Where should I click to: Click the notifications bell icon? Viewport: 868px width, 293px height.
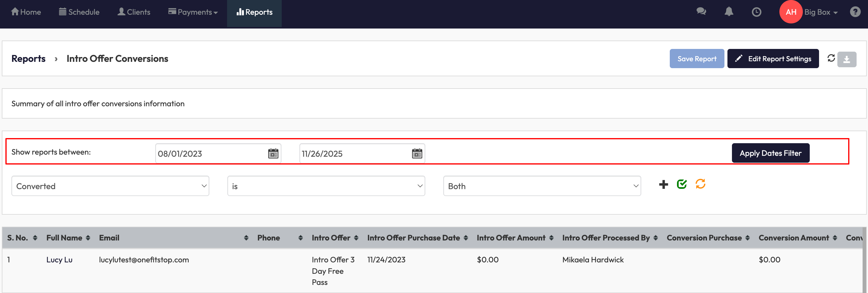[729, 12]
